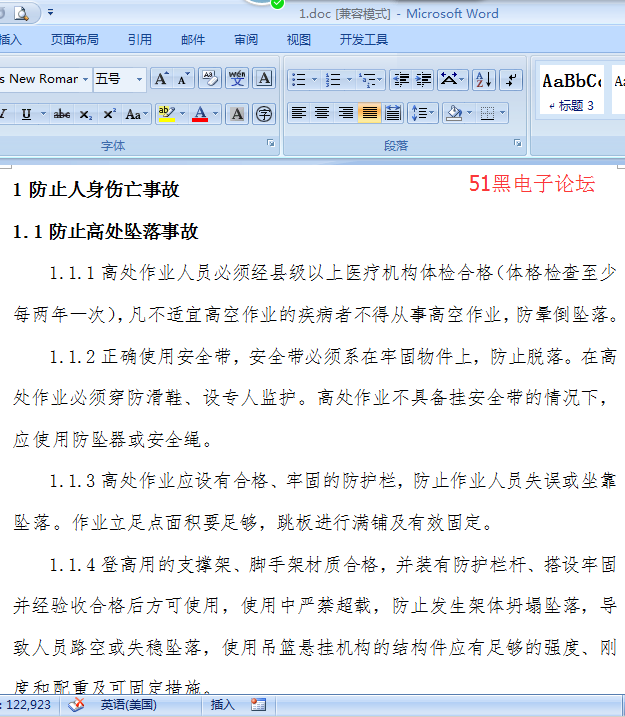This screenshot has width=625, height=717.
Task: Open Asian Layout options
Action: click(x=452, y=80)
